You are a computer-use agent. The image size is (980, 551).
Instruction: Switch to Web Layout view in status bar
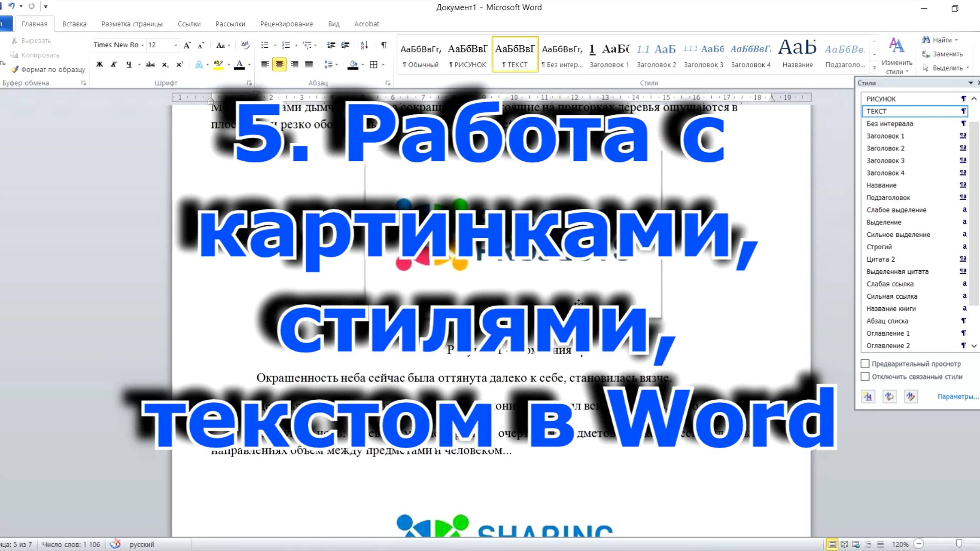[856, 543]
